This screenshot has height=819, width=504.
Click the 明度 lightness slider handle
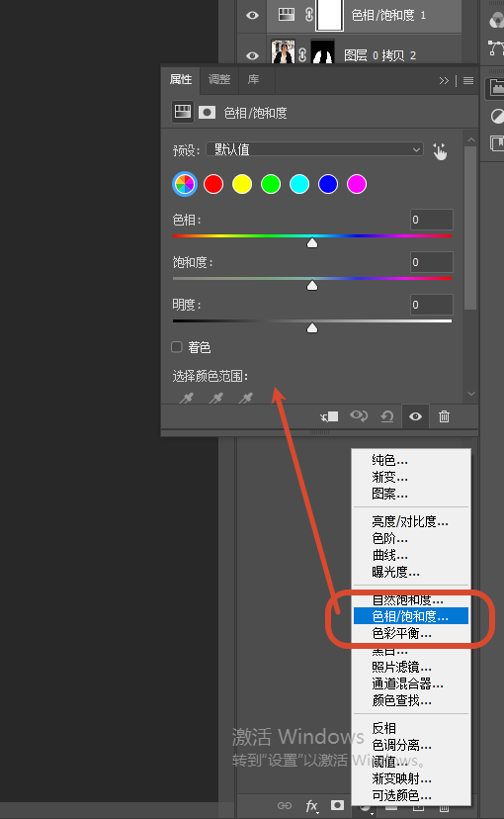pyautogui.click(x=312, y=327)
